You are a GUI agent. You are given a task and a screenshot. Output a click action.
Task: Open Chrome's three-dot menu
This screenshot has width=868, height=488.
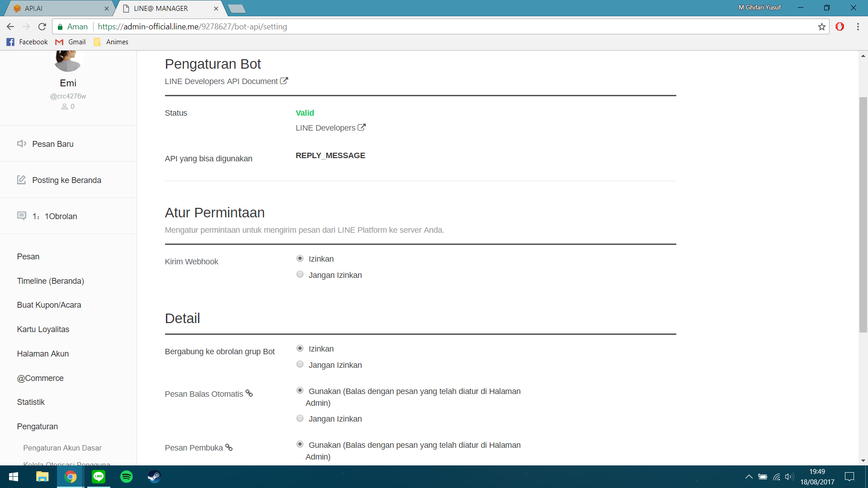pos(858,27)
